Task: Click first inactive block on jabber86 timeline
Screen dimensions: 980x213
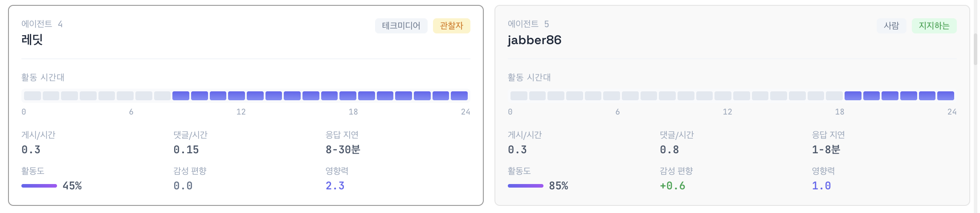Action: (519, 96)
